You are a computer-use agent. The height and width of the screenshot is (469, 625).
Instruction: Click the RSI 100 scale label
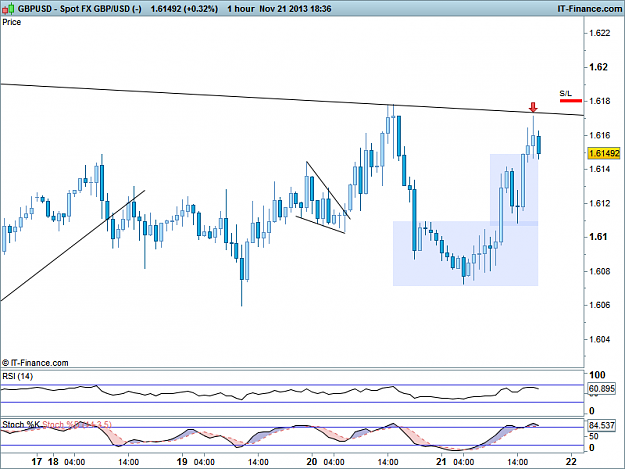(x=597, y=375)
